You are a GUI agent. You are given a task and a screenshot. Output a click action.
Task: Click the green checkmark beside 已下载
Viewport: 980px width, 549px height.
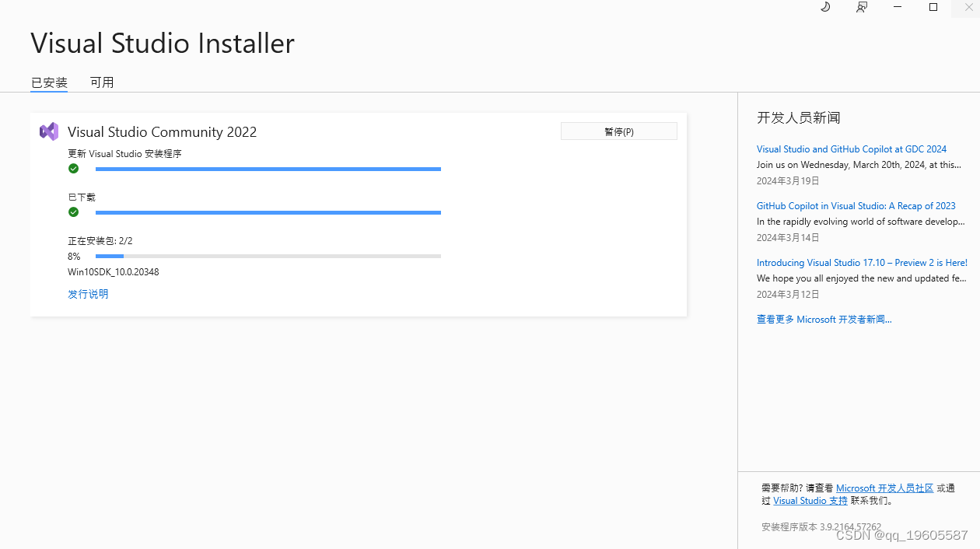click(73, 212)
